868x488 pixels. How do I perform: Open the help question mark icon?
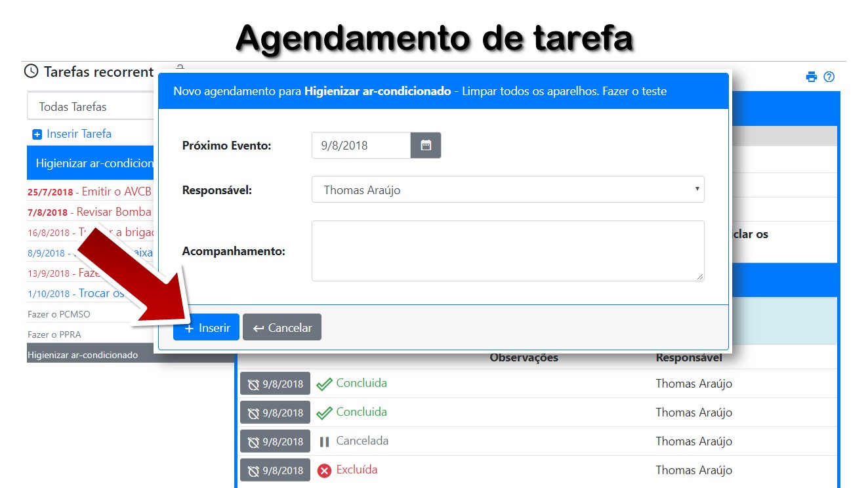pyautogui.click(x=829, y=77)
